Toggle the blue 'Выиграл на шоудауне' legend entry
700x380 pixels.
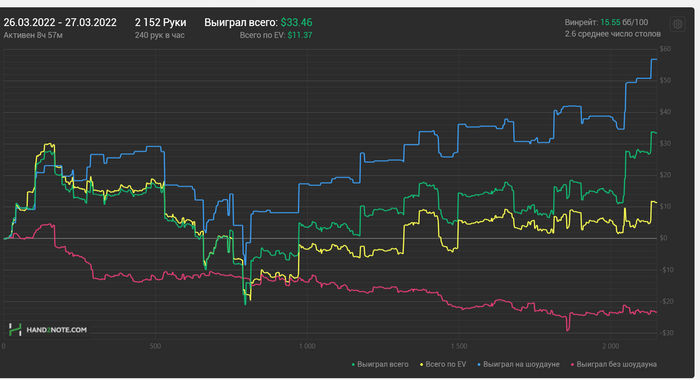pos(518,364)
